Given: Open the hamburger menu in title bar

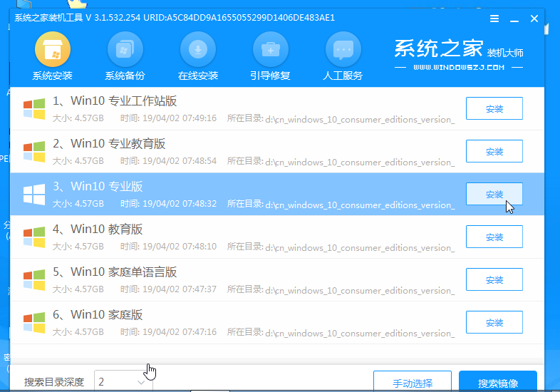Looking at the screenshot, I should [494, 19].
